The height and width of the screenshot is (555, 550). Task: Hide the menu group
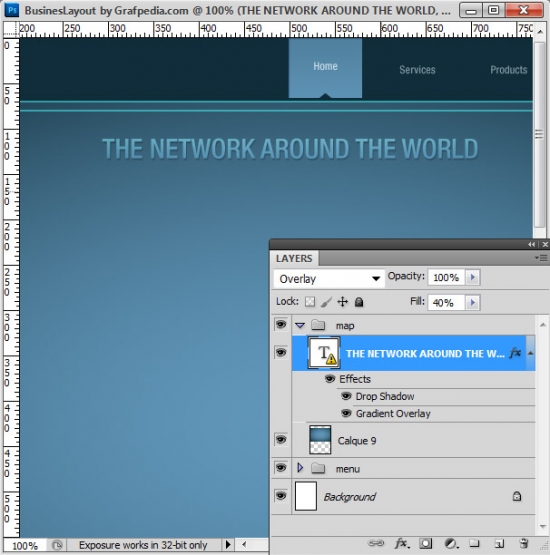[x=281, y=468]
